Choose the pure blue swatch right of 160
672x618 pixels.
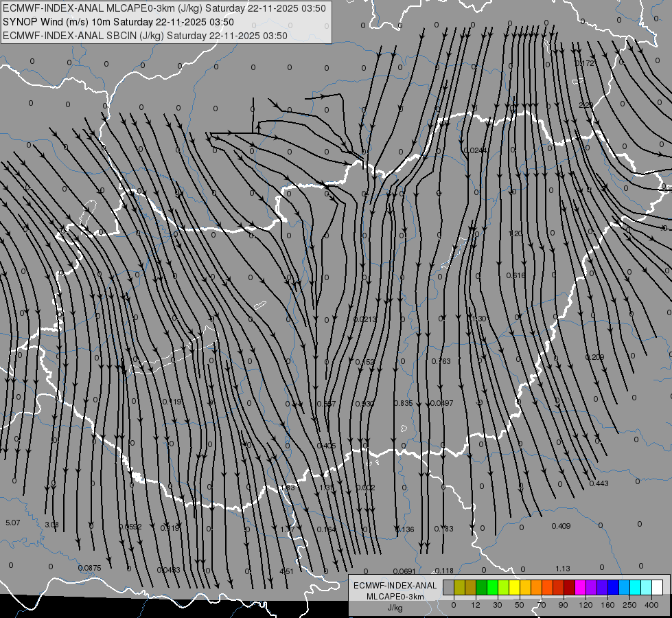click(614, 587)
